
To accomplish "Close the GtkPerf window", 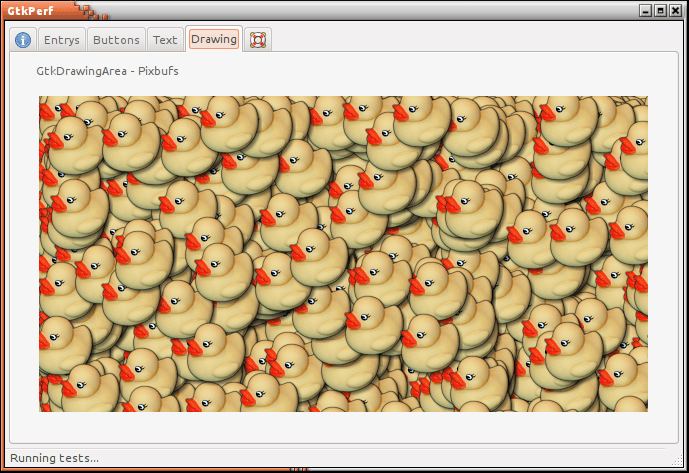I will (676, 10).
